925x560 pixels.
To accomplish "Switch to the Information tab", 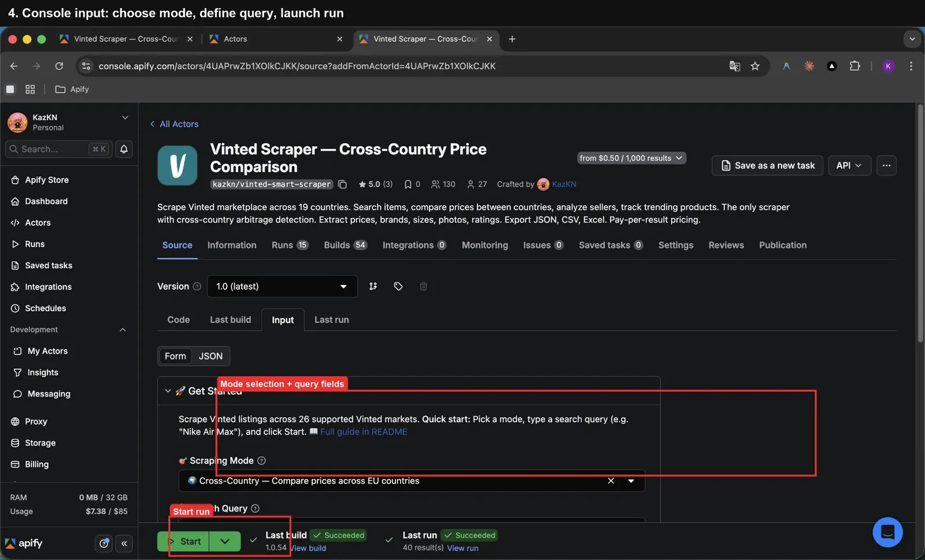I will (x=232, y=245).
